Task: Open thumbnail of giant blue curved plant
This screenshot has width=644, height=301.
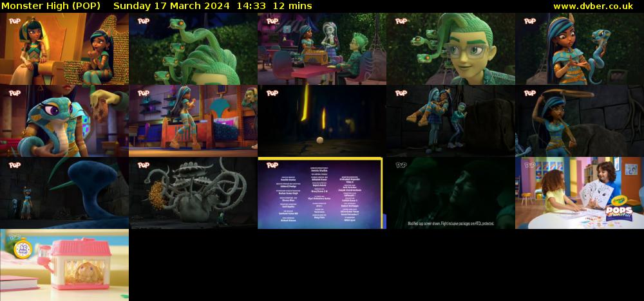Action: pos(64,193)
